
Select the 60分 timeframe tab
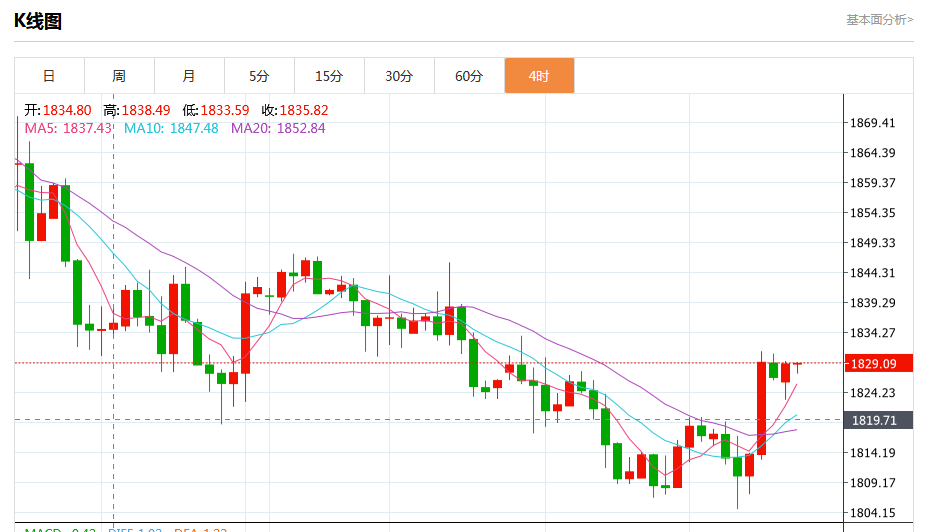click(x=469, y=76)
